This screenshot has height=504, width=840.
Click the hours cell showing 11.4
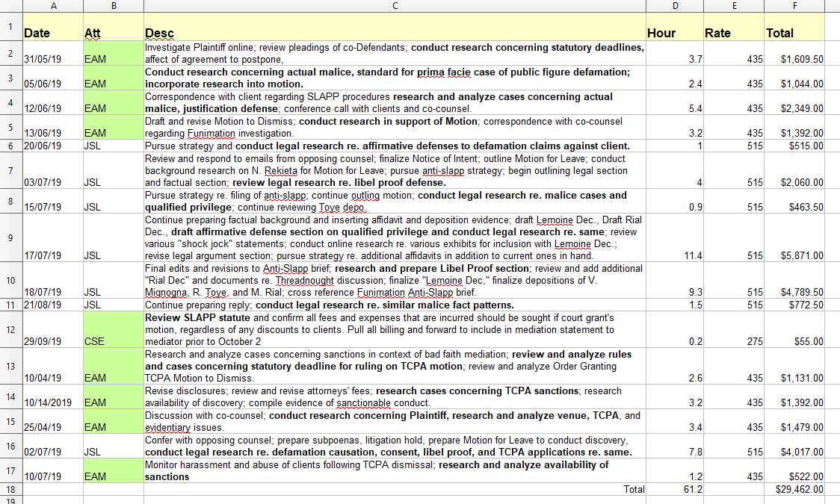(674, 237)
